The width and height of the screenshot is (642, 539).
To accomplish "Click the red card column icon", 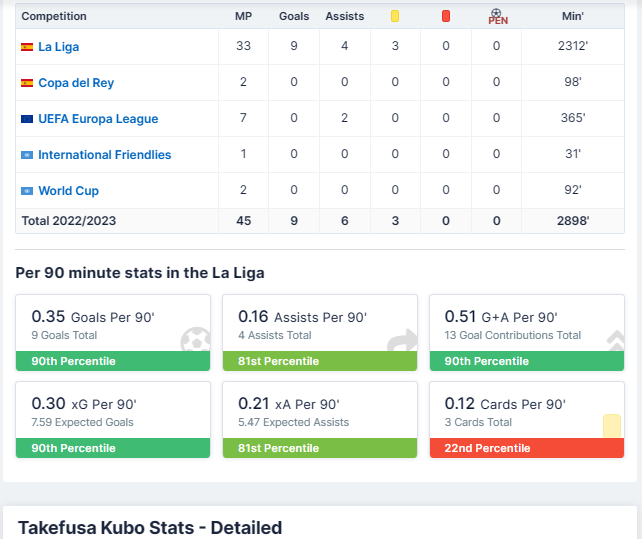I will point(446,16).
